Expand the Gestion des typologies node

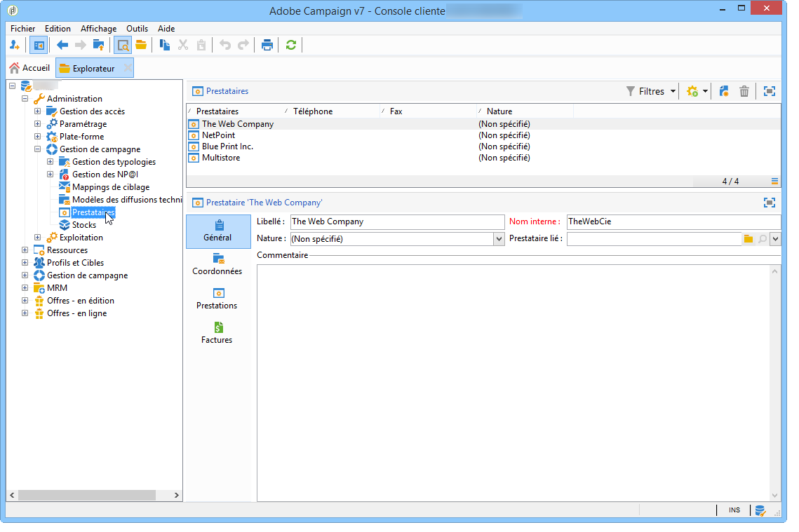[51, 162]
